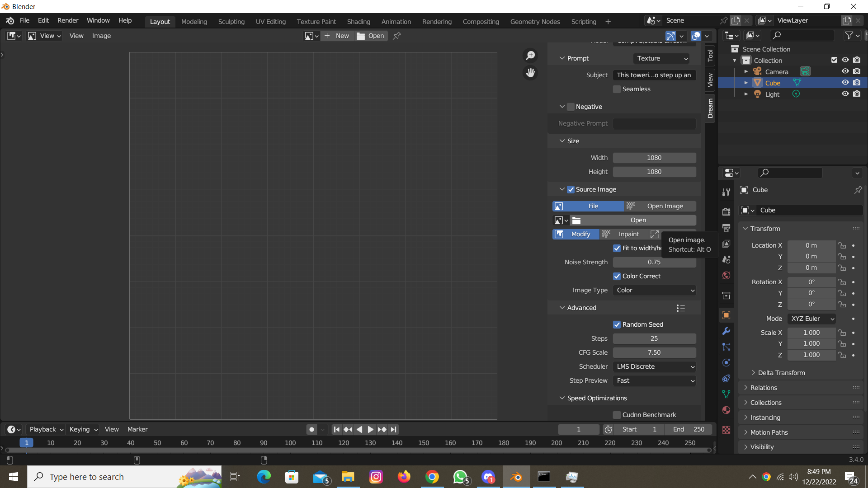Expand the Delta Transform section

pyautogui.click(x=781, y=373)
